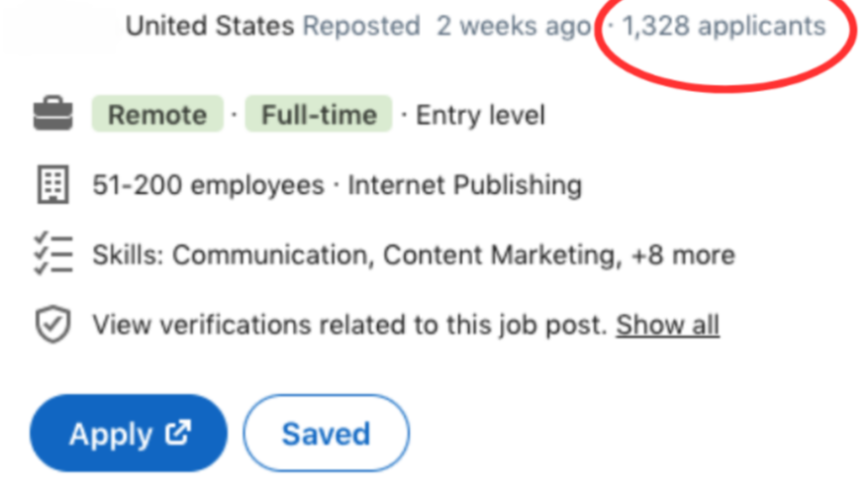The image size is (868, 496).
Task: Click the View verifications related sentence
Action: [x=349, y=325]
